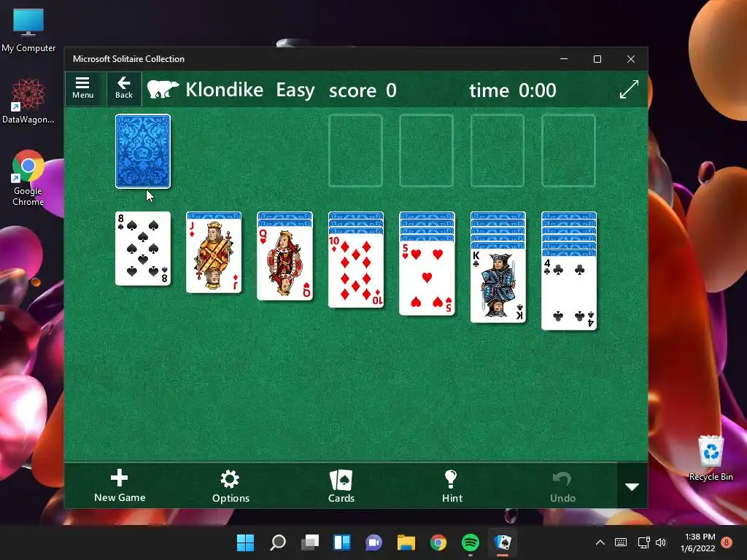Image resolution: width=747 pixels, height=560 pixels.
Task: Open the Cards deck selection
Action: point(341,486)
